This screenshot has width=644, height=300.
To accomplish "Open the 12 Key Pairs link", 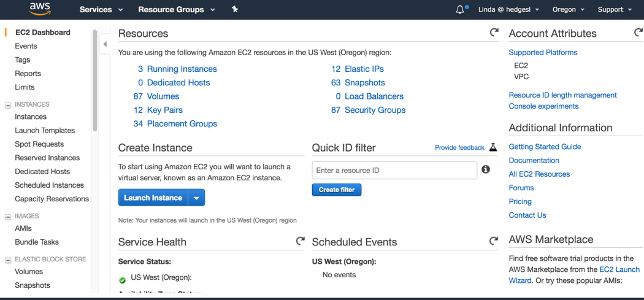I will pos(158,110).
